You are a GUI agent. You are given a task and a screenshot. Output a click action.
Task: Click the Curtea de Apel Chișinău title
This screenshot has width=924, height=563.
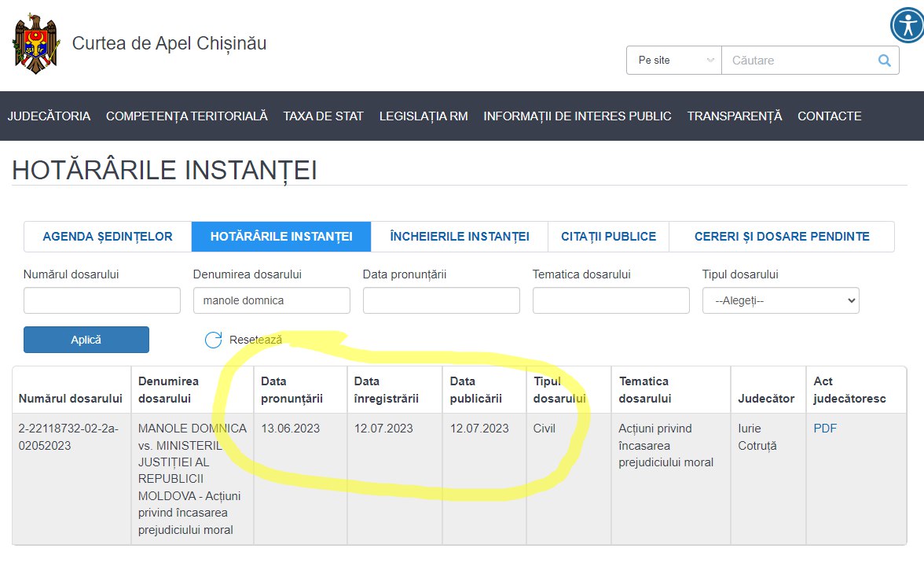(x=169, y=43)
